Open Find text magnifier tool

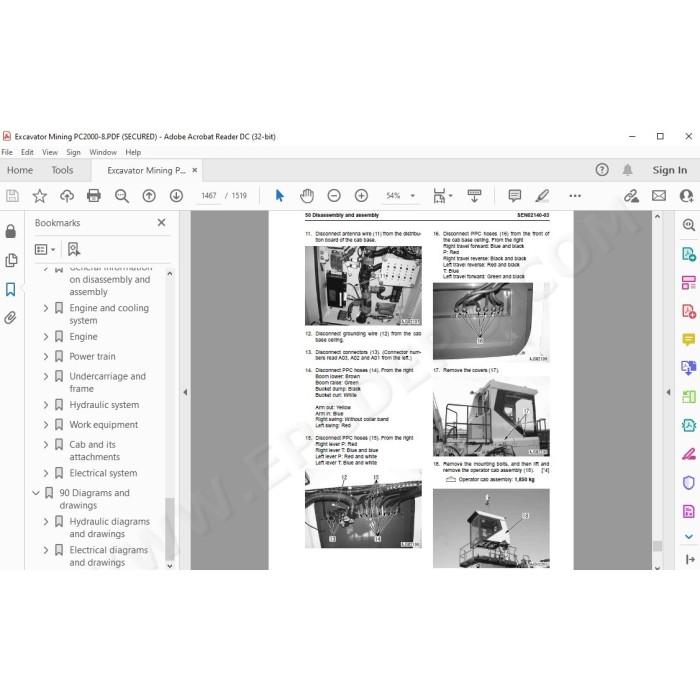coord(121,196)
